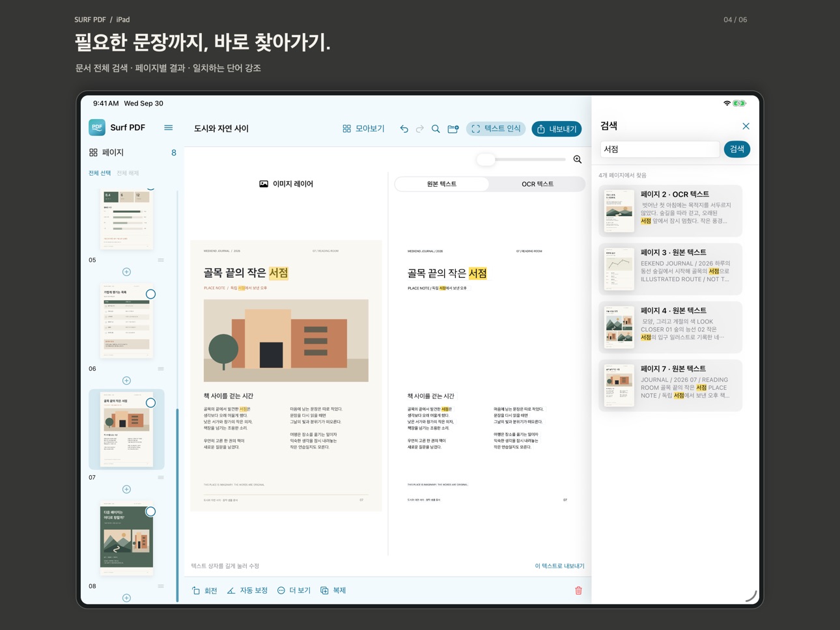Add a page below page 08
This screenshot has width=840, height=630.
coord(126,598)
